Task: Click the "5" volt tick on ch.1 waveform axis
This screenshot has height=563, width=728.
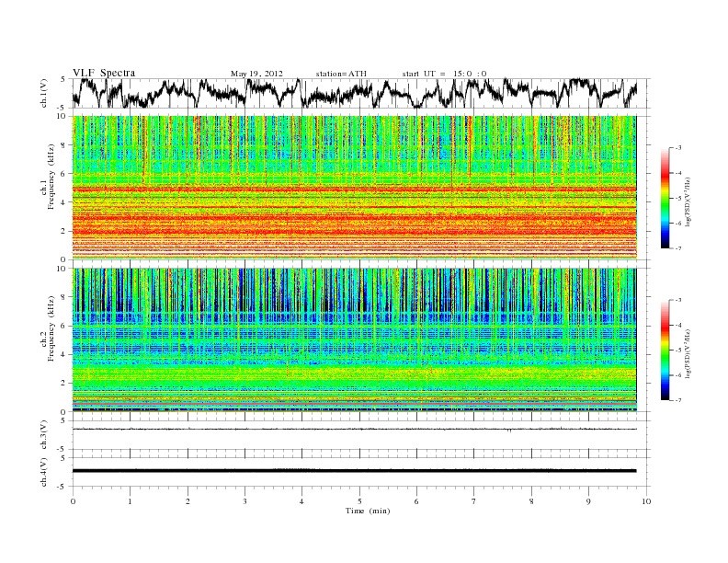Action: pos(63,79)
